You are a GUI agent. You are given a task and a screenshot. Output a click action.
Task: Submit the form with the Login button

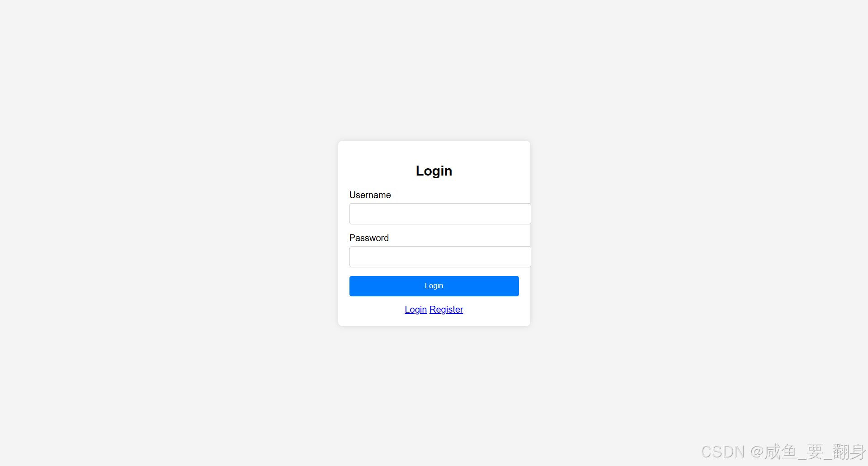[x=434, y=286]
